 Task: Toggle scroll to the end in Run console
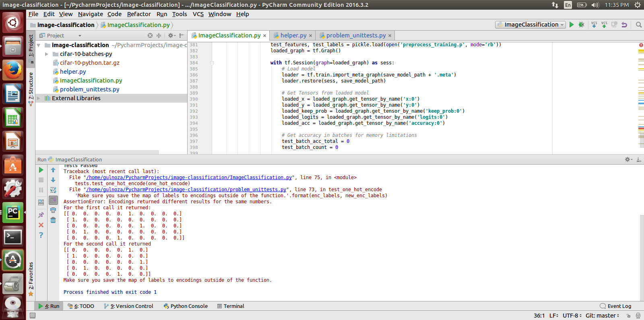53,200
